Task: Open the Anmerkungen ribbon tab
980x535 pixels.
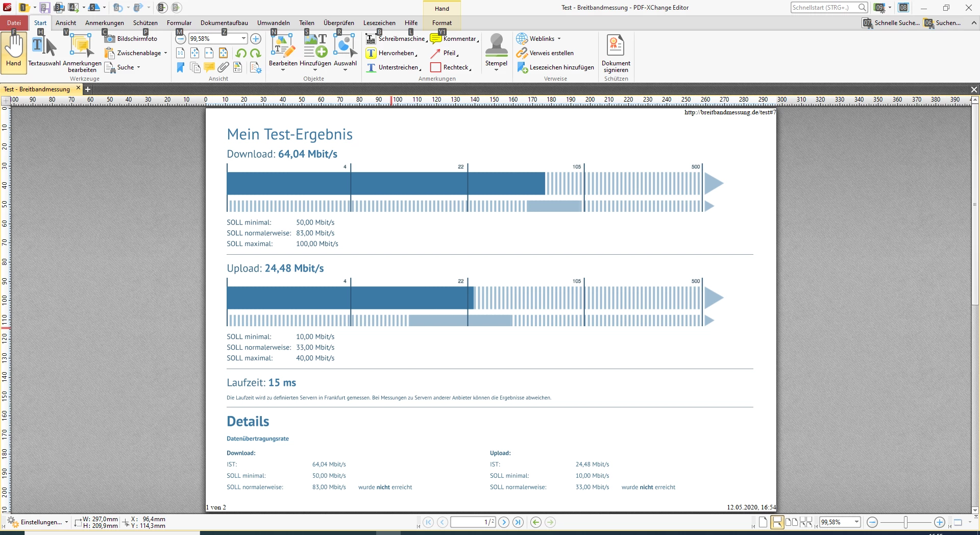Action: tap(105, 23)
